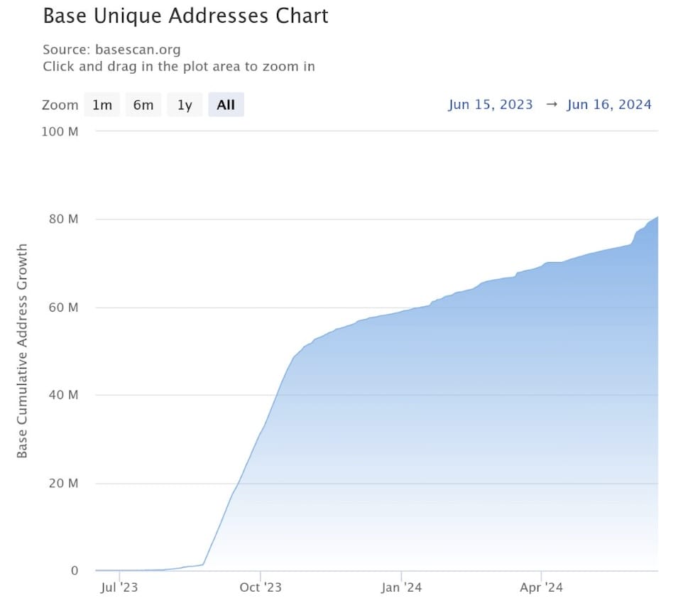The image size is (700, 608).
Task: Click the Base Cumulative Address Growth axis title
Action: (x=22, y=351)
